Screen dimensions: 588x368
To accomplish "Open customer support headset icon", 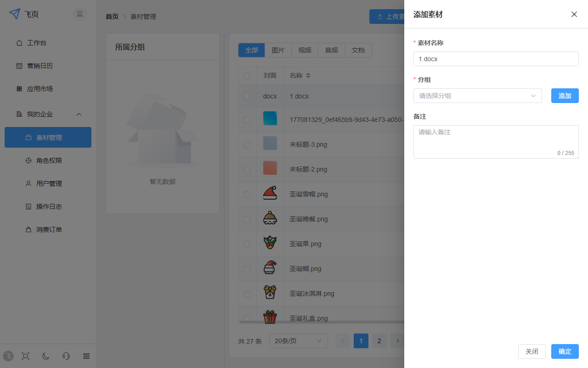I will point(66,356).
